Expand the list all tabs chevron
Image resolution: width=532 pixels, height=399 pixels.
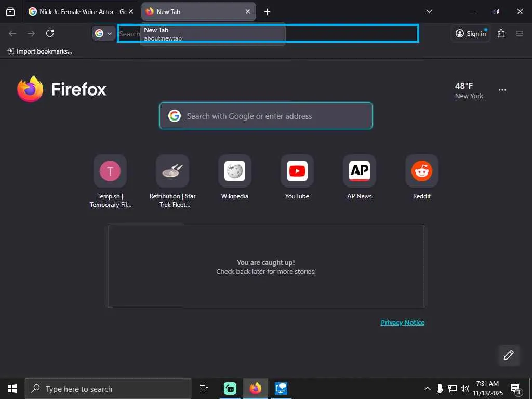click(x=429, y=11)
